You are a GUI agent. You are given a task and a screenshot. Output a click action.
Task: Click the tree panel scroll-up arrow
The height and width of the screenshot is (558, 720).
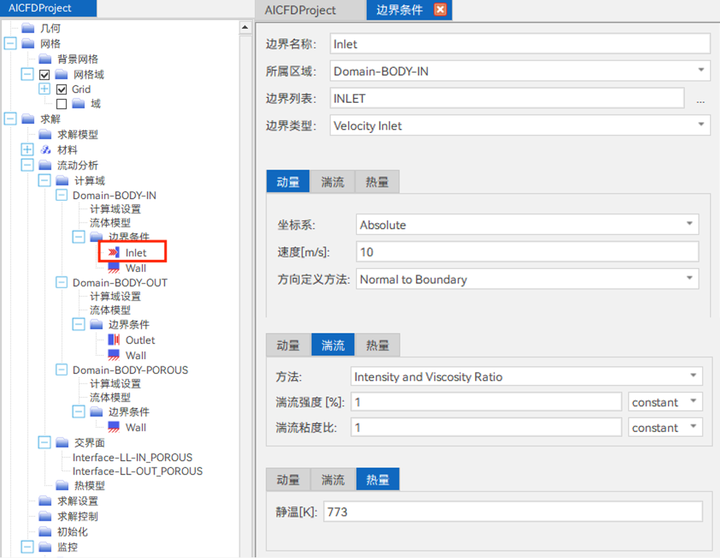click(x=245, y=28)
